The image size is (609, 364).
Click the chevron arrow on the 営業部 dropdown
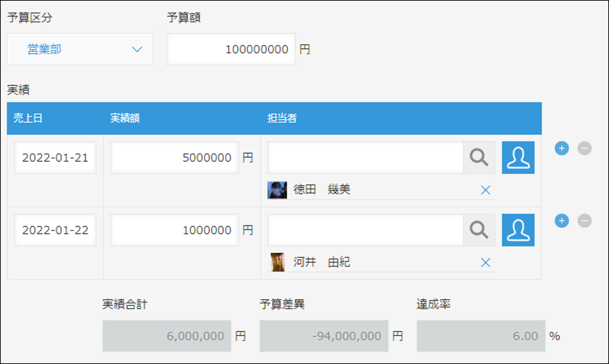(137, 49)
